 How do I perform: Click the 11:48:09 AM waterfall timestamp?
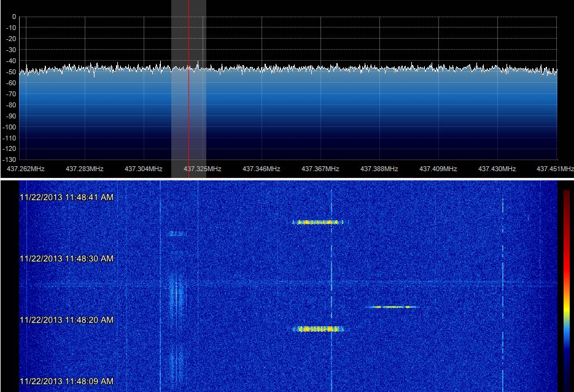click(67, 382)
